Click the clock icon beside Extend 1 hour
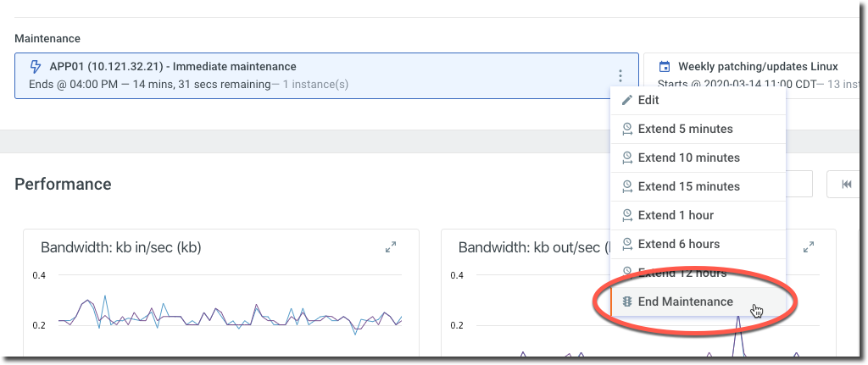This screenshot has width=868, height=365. pos(627,215)
